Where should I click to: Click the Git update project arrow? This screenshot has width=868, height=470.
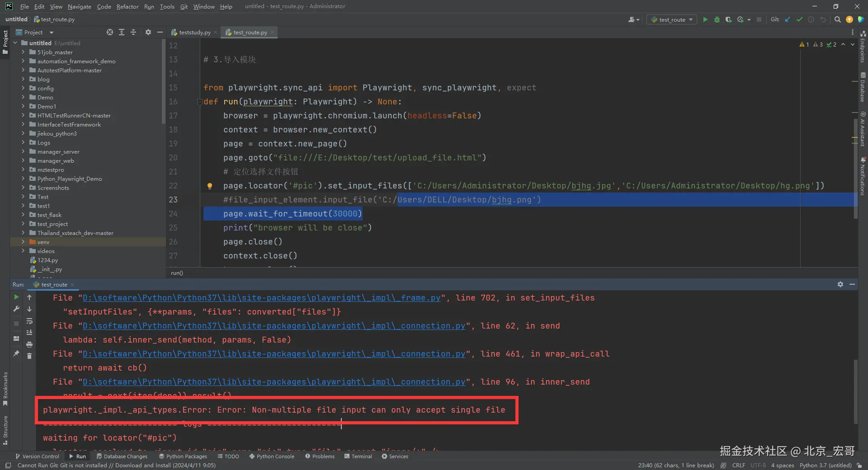point(788,19)
